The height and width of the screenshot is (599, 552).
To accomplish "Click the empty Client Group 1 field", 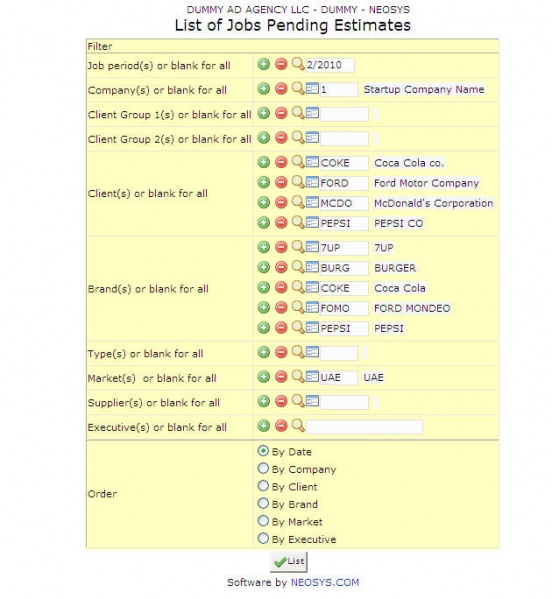I will [x=344, y=114].
